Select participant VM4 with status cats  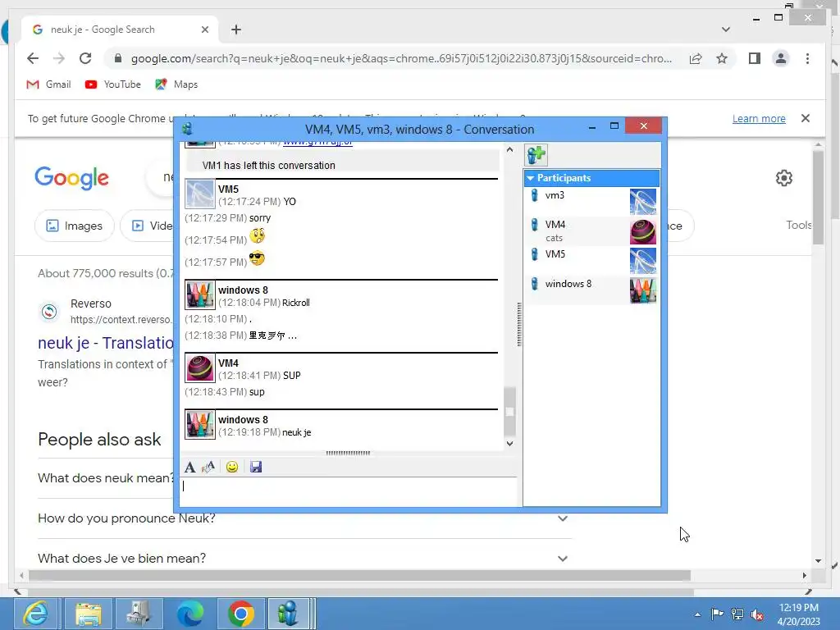pyautogui.click(x=591, y=231)
